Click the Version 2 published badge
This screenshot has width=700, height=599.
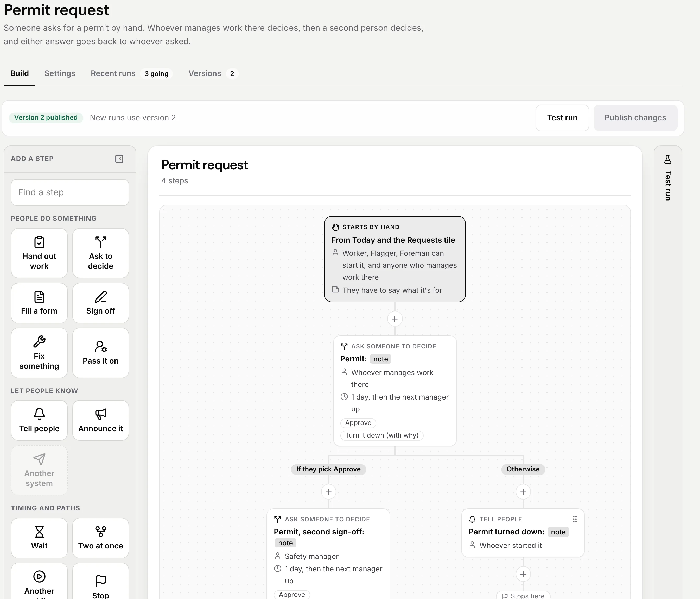46,118
